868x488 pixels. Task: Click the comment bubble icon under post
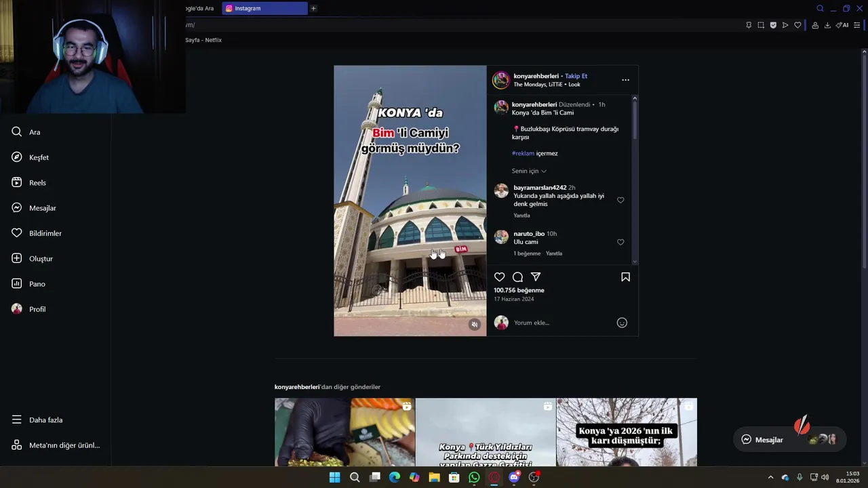(517, 277)
